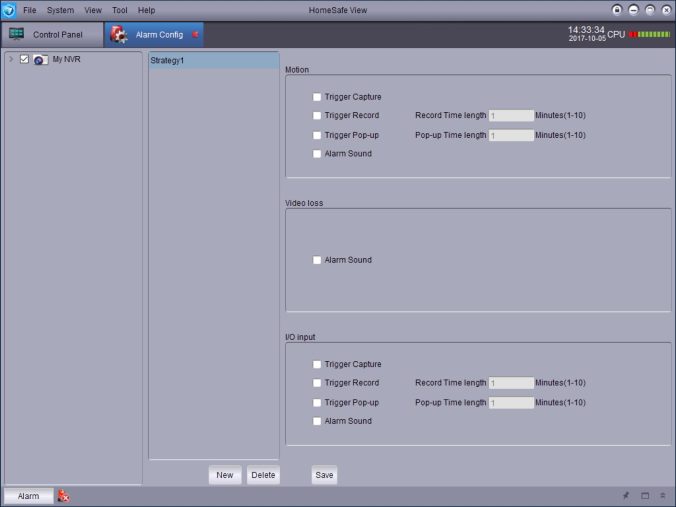Expand the My NVR tree node
Viewport: 676px width, 507px height.
(11, 60)
